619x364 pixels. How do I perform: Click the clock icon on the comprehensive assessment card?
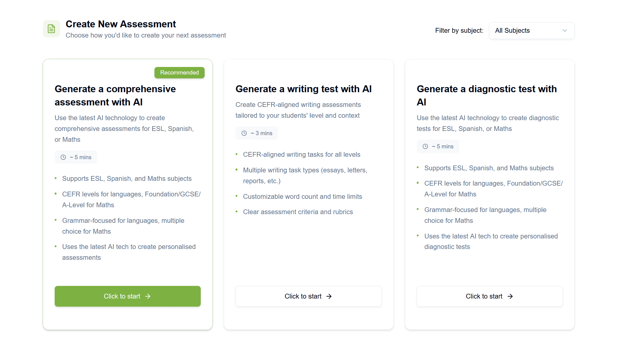tap(63, 157)
